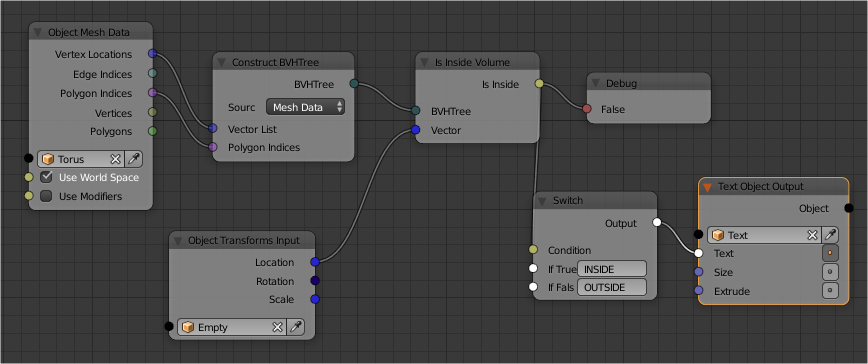The image size is (868, 364).
Task: Toggle the Size property button
Action: (x=830, y=272)
